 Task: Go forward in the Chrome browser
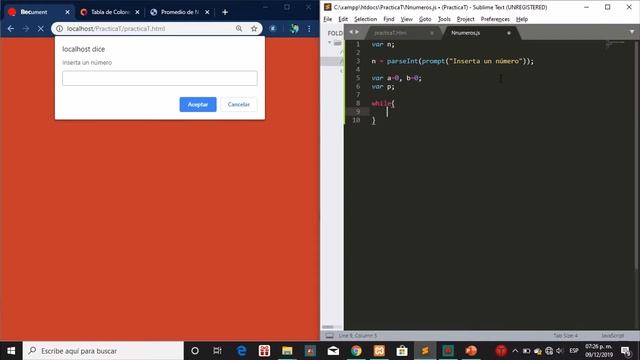26,29
